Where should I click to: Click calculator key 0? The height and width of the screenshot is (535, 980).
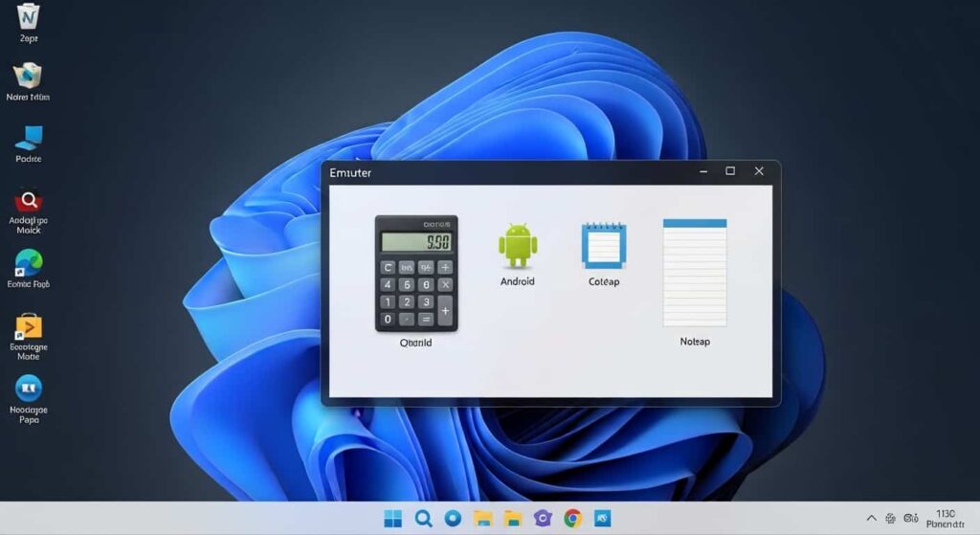pyautogui.click(x=388, y=319)
